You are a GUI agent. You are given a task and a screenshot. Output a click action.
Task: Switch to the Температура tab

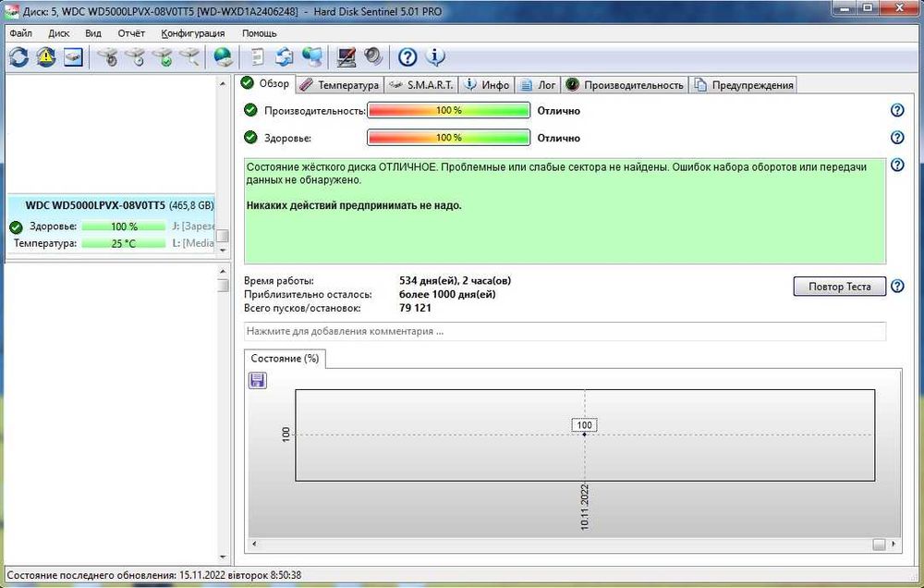pyautogui.click(x=340, y=85)
